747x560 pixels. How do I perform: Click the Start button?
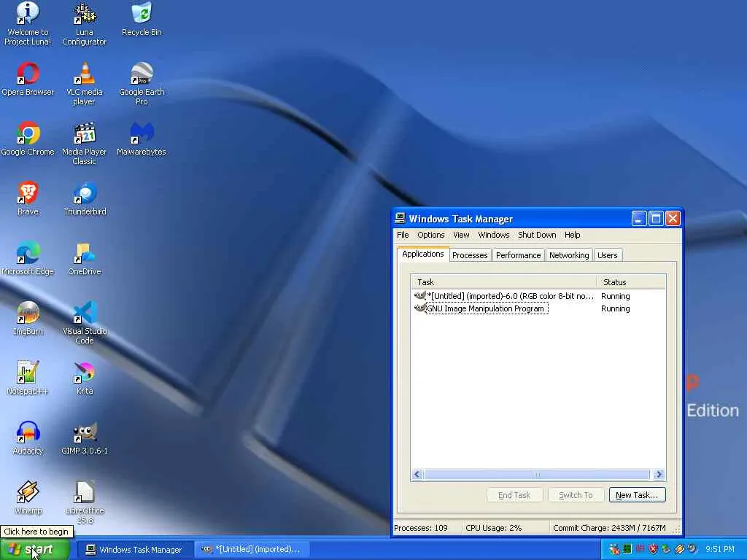(34, 549)
